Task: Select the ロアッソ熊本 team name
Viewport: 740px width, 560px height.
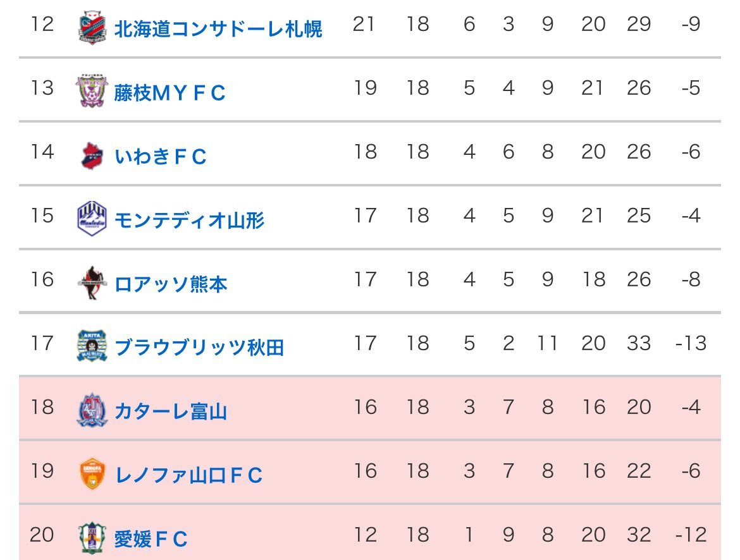Action: (x=171, y=284)
